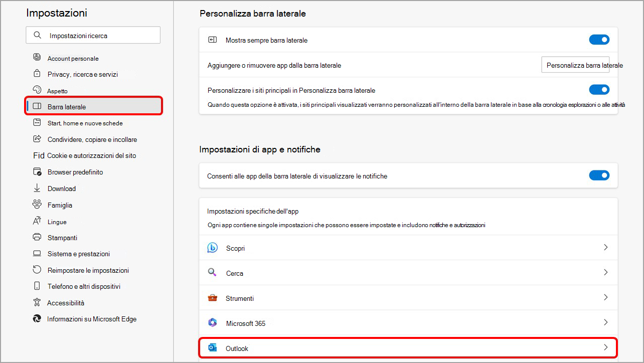Select Barra laterale settings item
This screenshot has height=363, width=644.
click(93, 107)
